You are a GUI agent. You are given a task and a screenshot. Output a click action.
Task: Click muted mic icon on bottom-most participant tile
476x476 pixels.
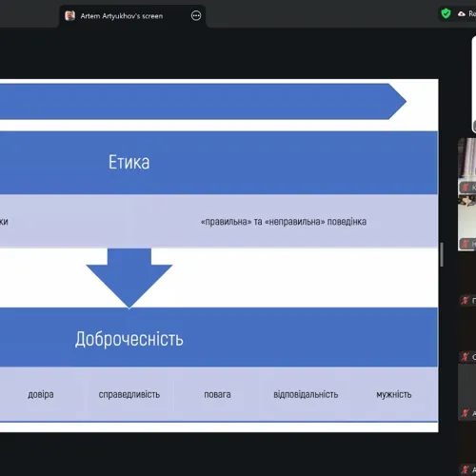tap(465, 469)
